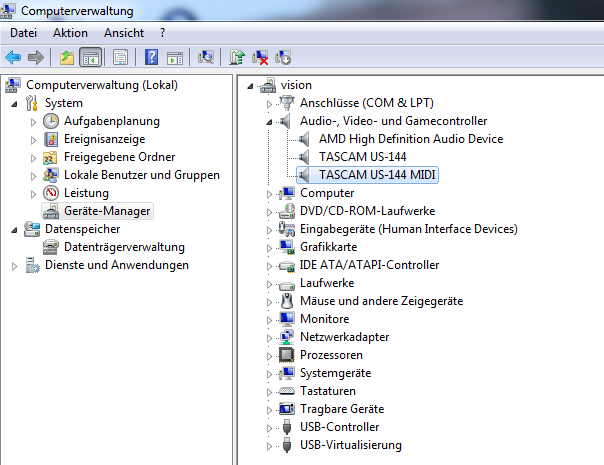Open the Aktion menu
604x465 pixels.
click(70, 33)
